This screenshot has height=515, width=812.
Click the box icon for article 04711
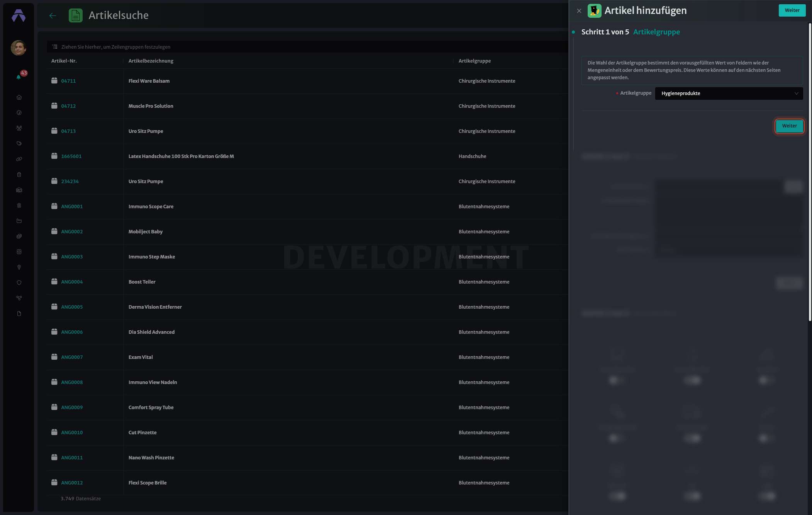[x=54, y=81]
